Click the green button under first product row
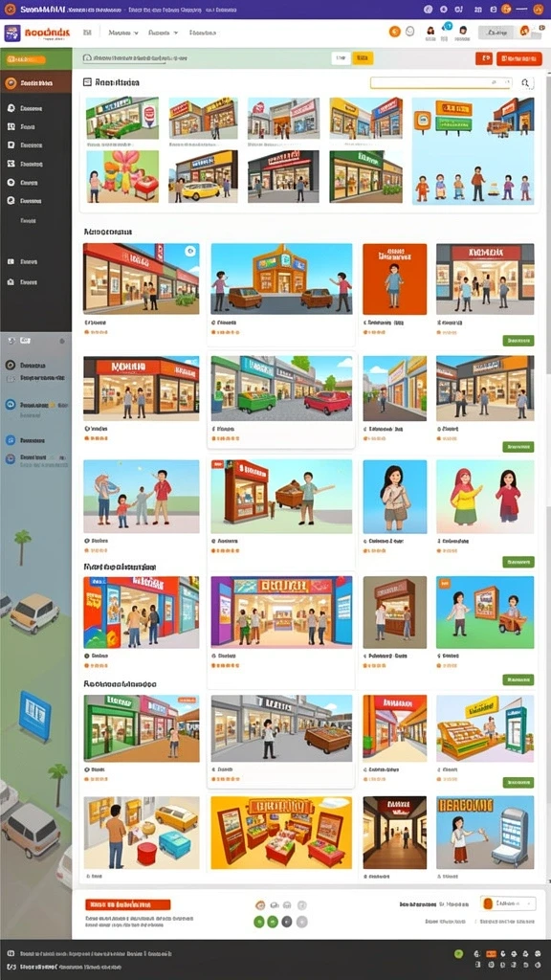The width and height of the screenshot is (551, 980). coord(518,341)
